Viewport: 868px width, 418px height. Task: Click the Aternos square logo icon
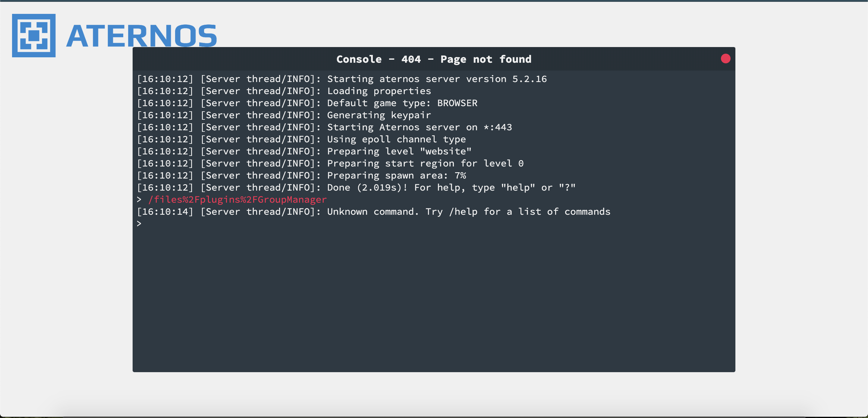click(x=34, y=35)
